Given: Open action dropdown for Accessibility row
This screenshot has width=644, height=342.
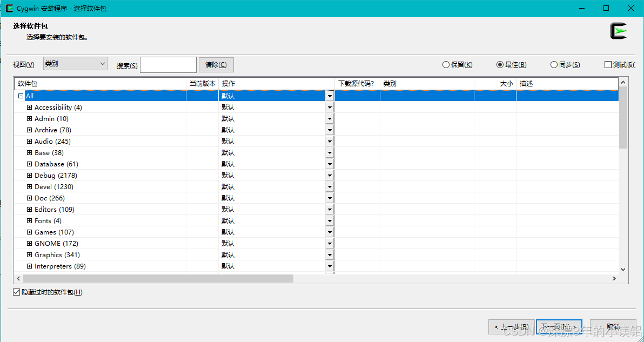Looking at the screenshot, I should coord(330,108).
